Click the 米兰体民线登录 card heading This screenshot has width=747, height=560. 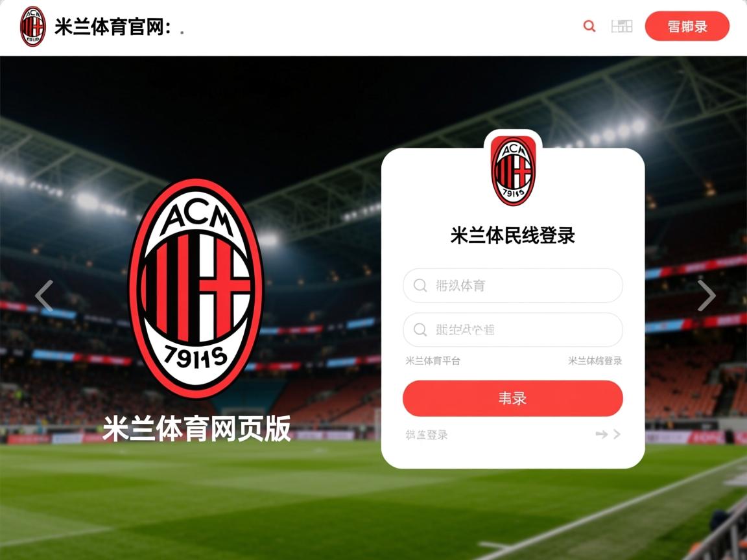point(513,235)
